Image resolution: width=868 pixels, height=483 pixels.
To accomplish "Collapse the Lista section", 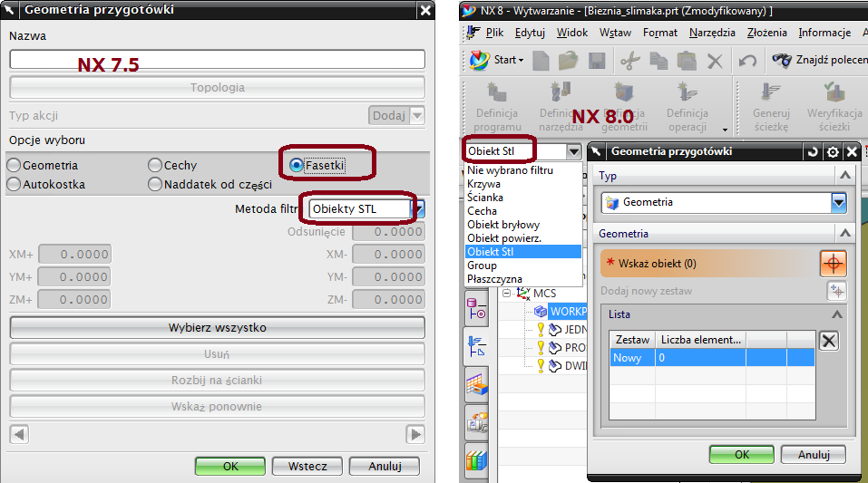I will [837, 314].
